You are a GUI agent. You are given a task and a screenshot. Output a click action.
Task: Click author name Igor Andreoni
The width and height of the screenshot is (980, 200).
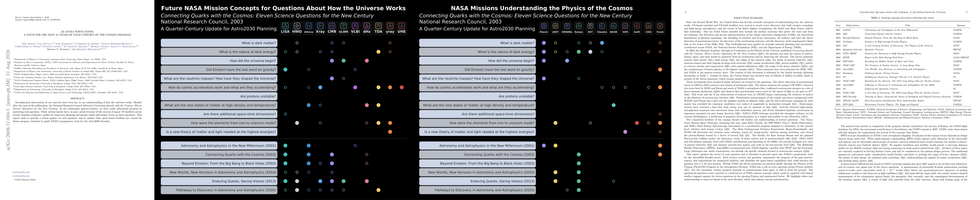(x=65, y=44)
